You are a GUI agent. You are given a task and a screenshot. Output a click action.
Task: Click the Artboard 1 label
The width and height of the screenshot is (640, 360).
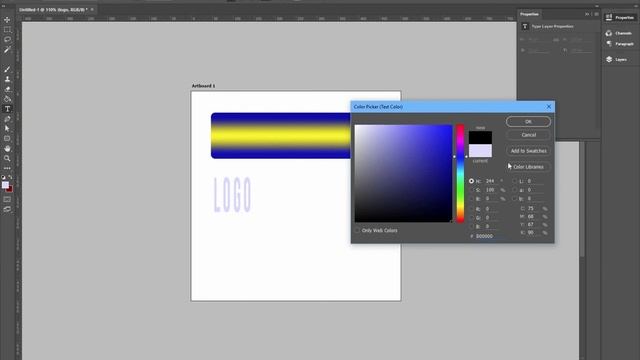click(x=203, y=86)
